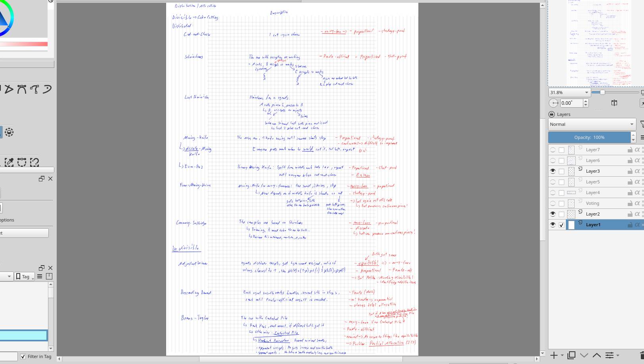
Task: Hide Layer1 using its eye icon
Action: tap(553, 225)
